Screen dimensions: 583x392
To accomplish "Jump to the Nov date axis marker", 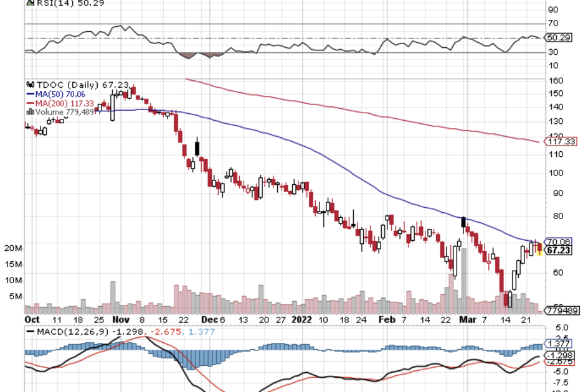I will click(120, 319).
